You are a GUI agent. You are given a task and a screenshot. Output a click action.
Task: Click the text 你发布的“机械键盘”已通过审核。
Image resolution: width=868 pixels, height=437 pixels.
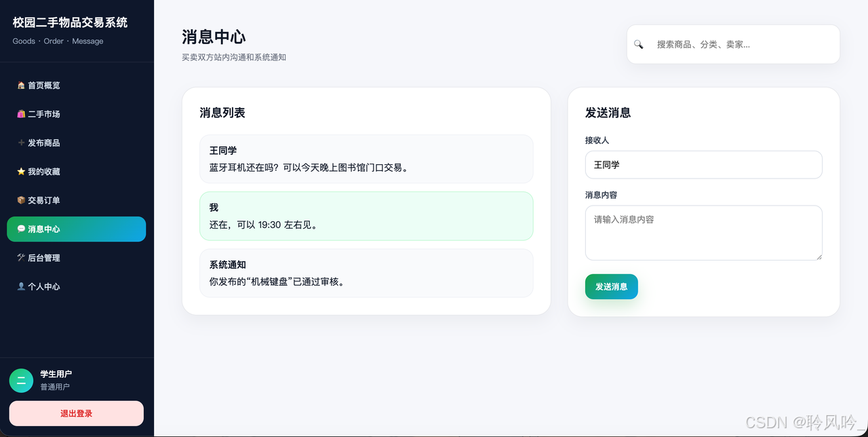click(x=278, y=282)
